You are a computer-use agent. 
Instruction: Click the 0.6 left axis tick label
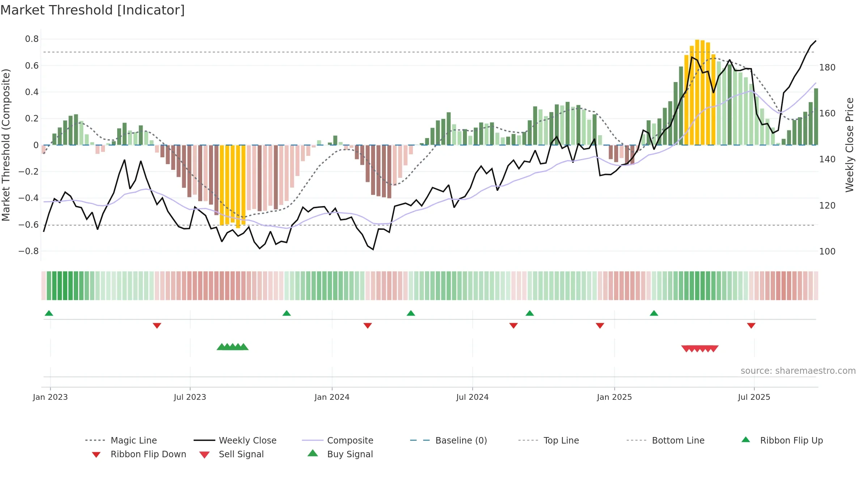32,65
